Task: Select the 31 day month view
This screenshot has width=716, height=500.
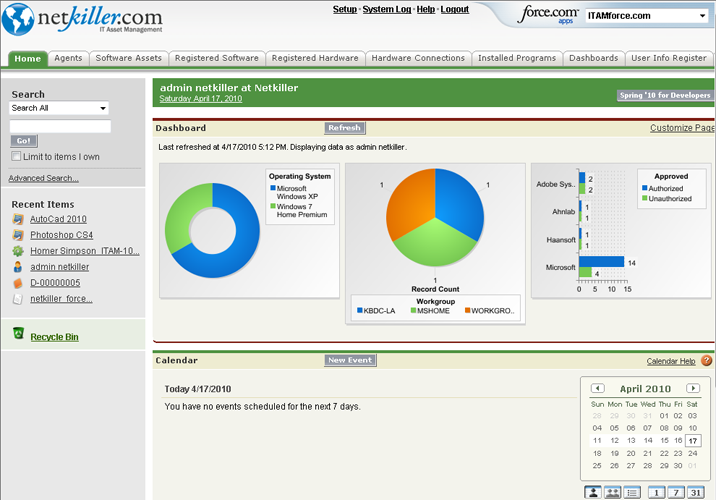Action: point(695,492)
